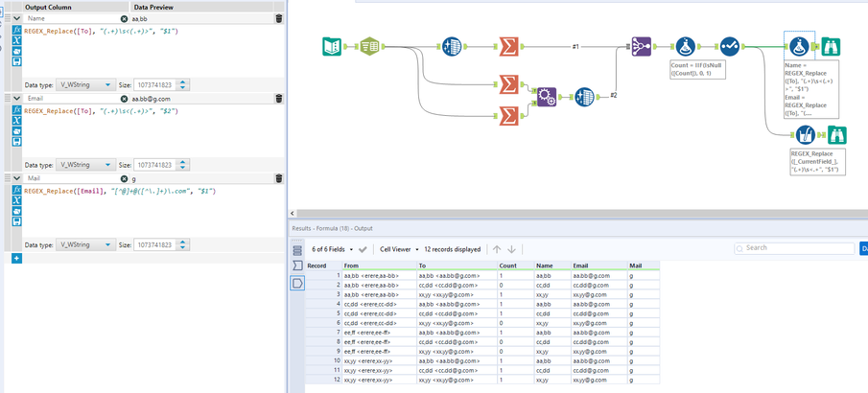
Task: Select the highlighted Formula tool with Name annotation
Action: coord(799,47)
